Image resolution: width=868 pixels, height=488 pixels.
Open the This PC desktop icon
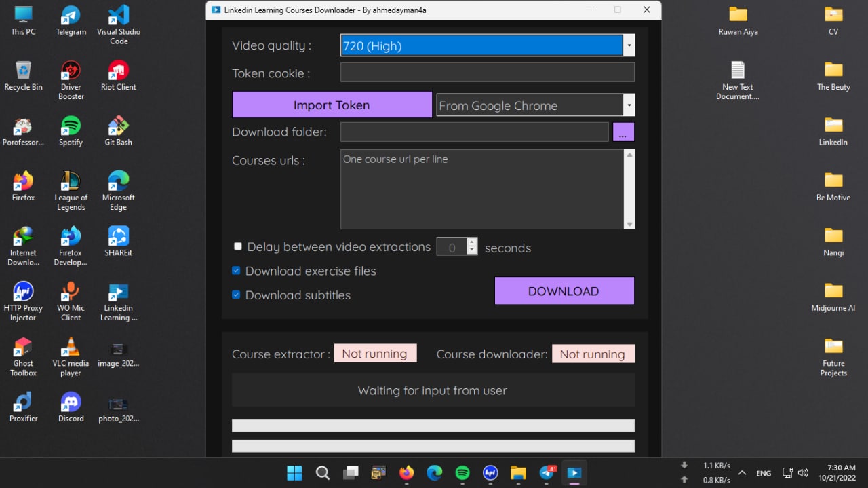coord(23,20)
